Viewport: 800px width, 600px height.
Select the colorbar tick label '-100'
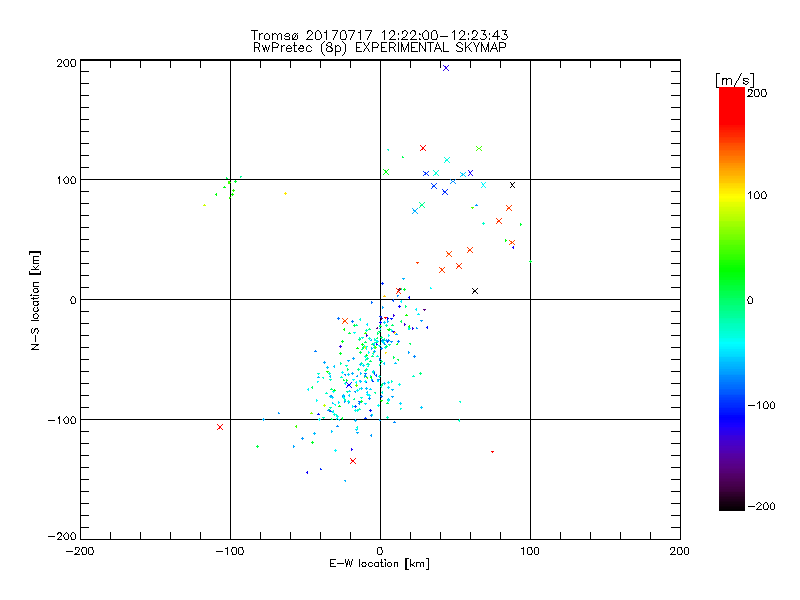pos(761,406)
